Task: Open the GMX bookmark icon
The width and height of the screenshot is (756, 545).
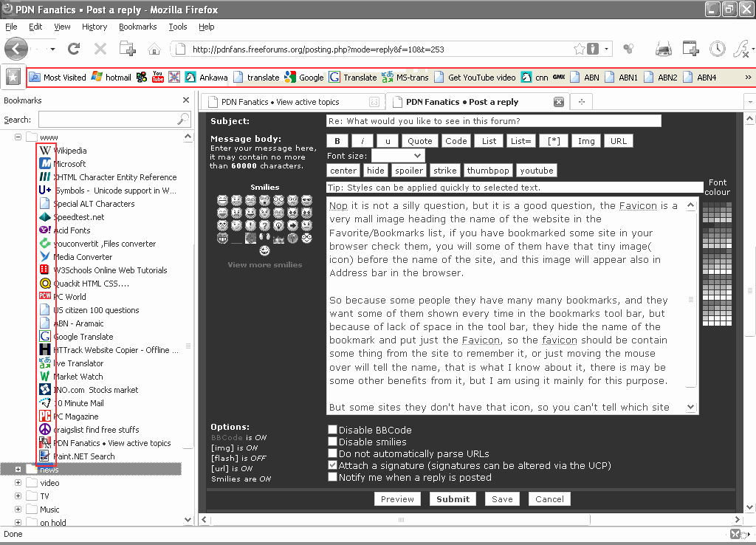Action: coord(559,77)
